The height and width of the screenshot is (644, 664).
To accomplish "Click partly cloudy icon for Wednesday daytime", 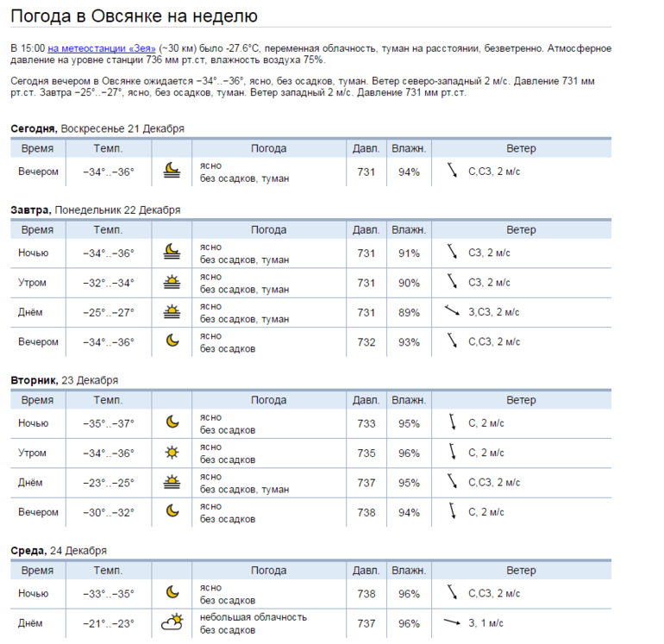I will pyautogui.click(x=172, y=622).
